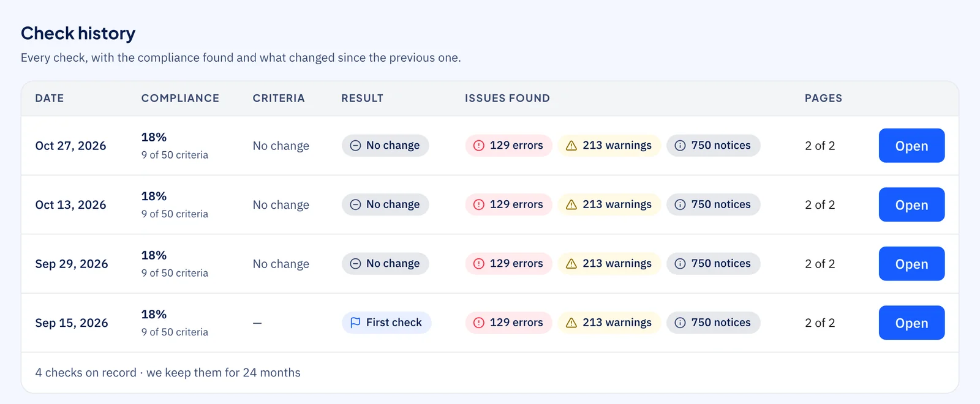Click the Check history heading
Image resolution: width=980 pixels, height=404 pixels.
78,33
